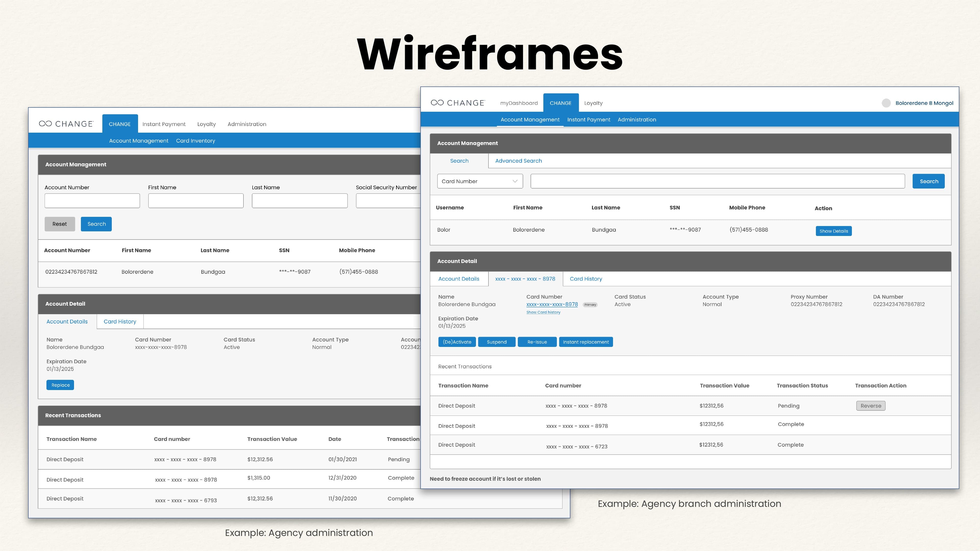Click the xxxx-xxxx-xxxx-8978 card number link
The width and height of the screenshot is (980, 551).
click(x=552, y=305)
